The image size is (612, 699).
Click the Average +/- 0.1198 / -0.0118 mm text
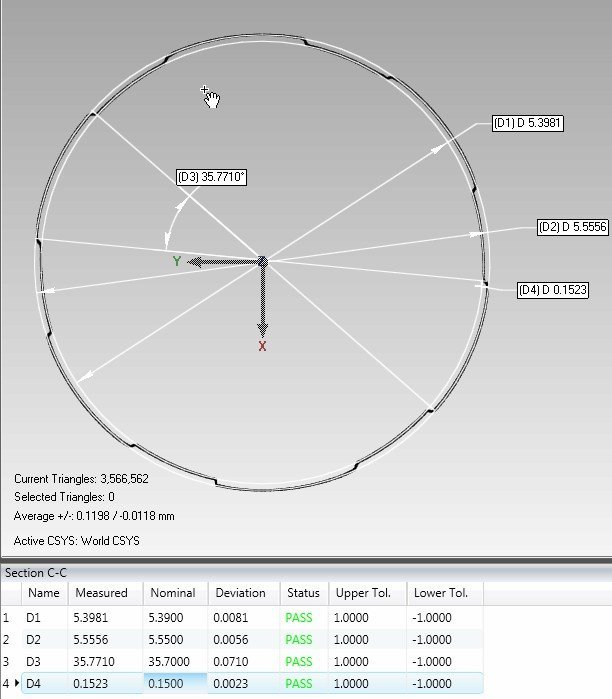click(x=94, y=516)
